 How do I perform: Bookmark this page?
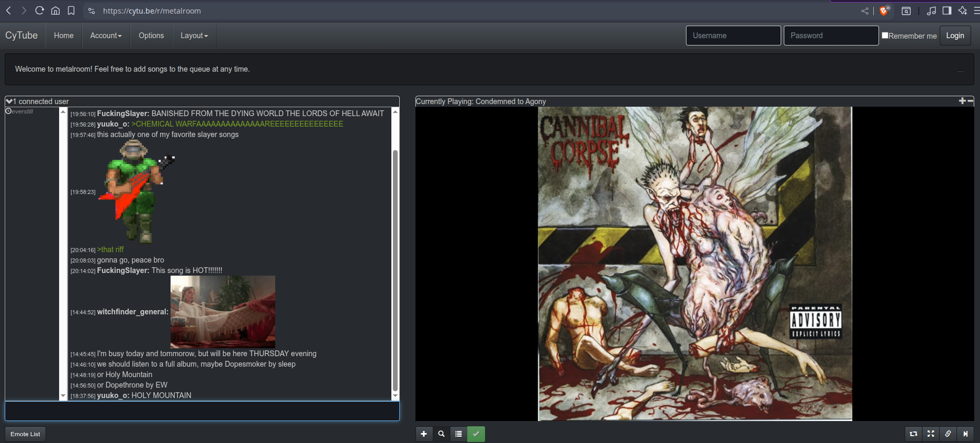tap(71, 10)
